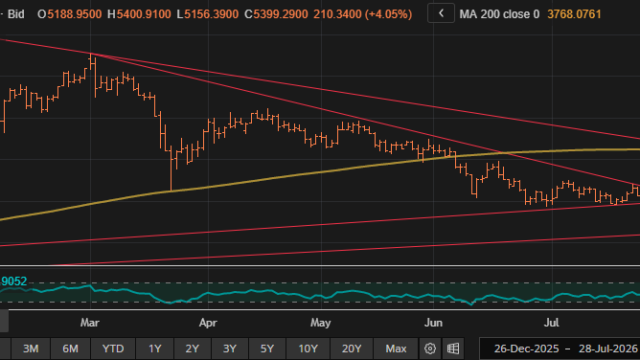The width and height of the screenshot is (640, 360).
Task: Select the 3M time range
Action: point(31,349)
